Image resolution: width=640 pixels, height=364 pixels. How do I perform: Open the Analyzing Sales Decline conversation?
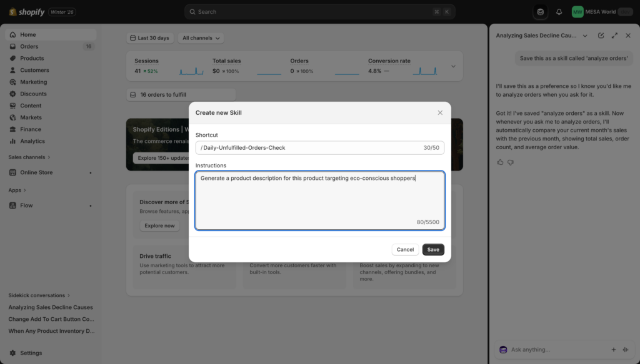click(x=50, y=307)
